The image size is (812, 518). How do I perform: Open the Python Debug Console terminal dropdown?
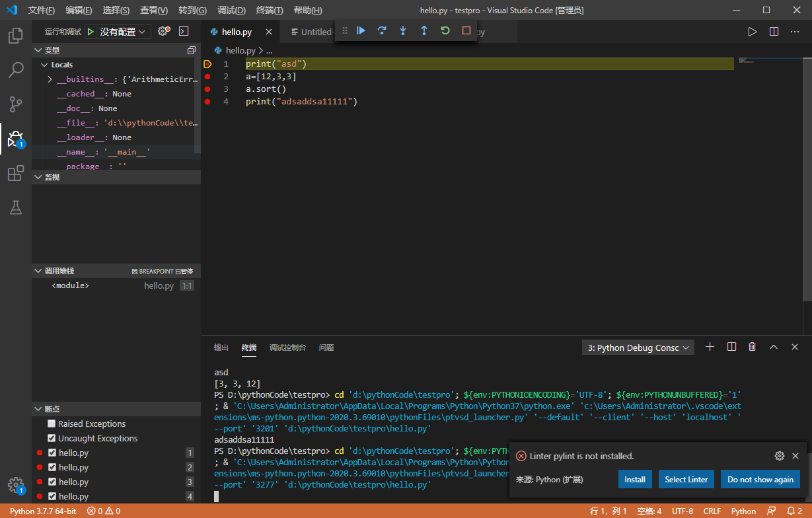coord(638,348)
